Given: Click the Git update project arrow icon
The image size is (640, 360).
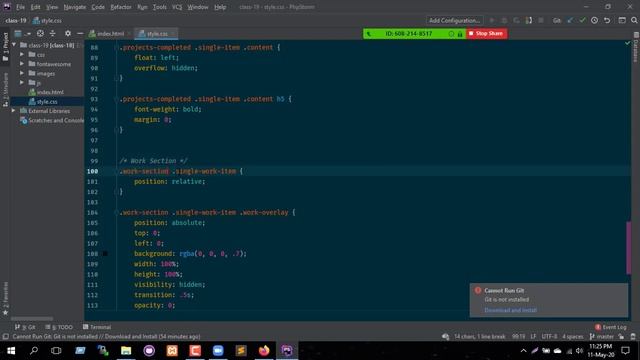Looking at the screenshot, I should pyautogui.click(x=570, y=20).
